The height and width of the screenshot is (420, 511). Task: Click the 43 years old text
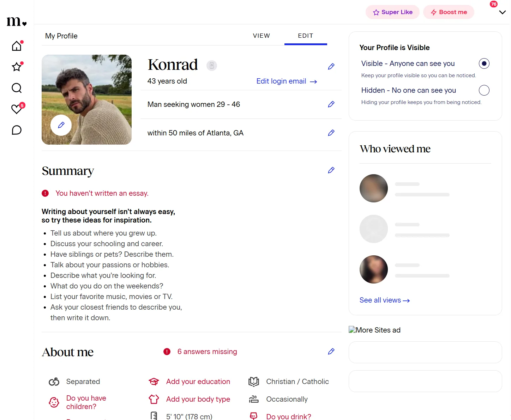(167, 81)
